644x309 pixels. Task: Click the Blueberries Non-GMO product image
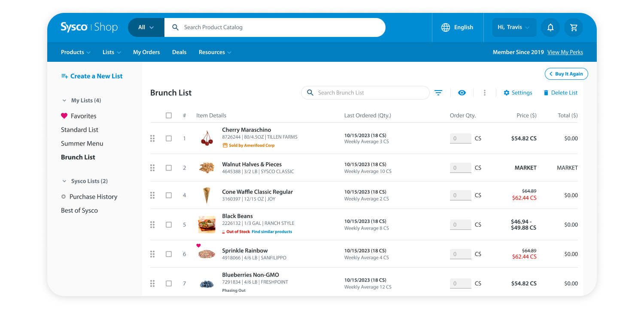click(207, 283)
